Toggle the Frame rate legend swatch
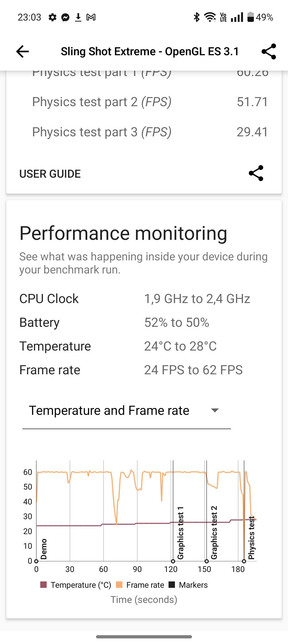288x644 pixels. pos(119,585)
